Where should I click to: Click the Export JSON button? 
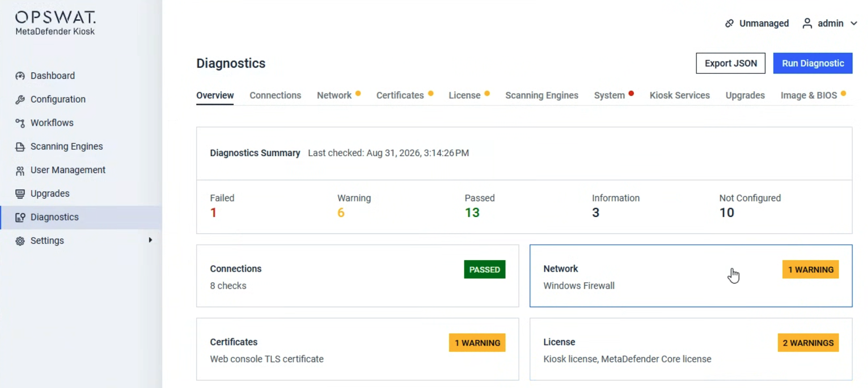click(730, 63)
